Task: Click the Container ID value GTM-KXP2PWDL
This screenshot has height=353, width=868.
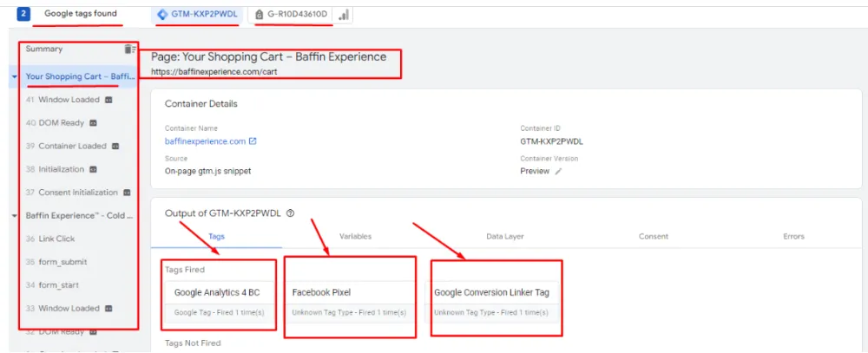Action: coord(551,141)
